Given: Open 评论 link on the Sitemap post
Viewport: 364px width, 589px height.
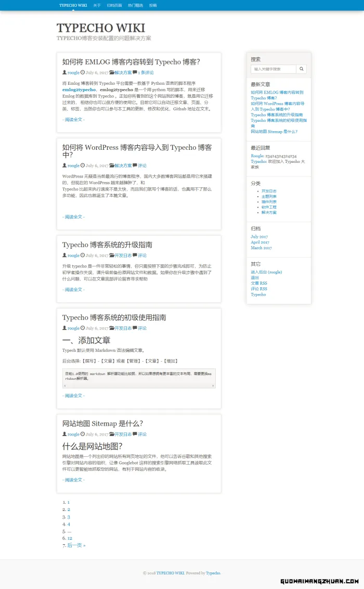Looking at the screenshot, I should click(x=142, y=434).
